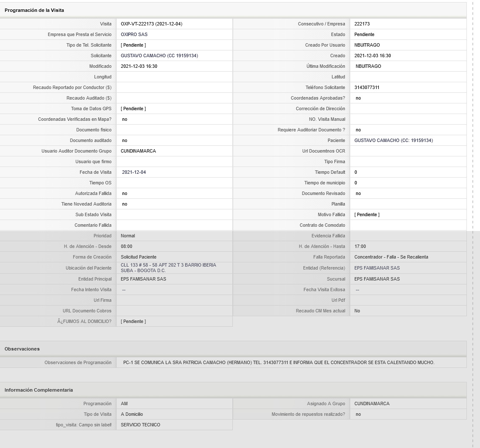Open patient address CLL 133 # 58 - 58 link

click(x=168, y=268)
